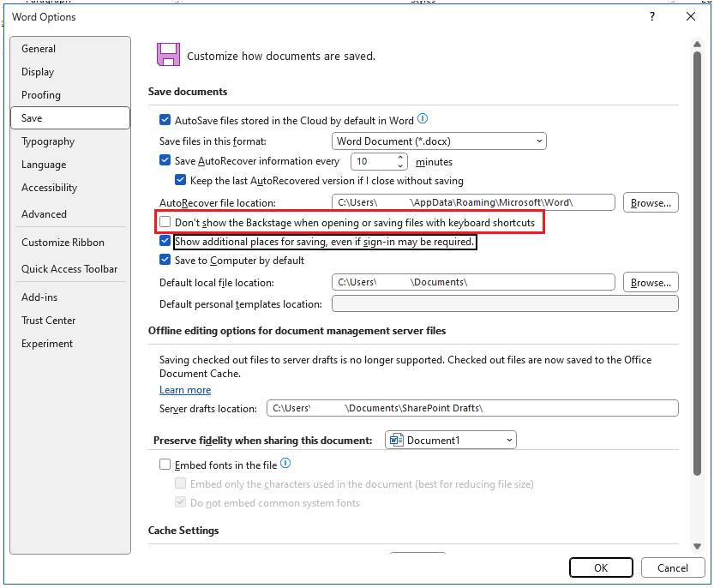Click the vertical scrollbar thumb
Screen dimensions: 714x588
pyautogui.click(x=697, y=264)
